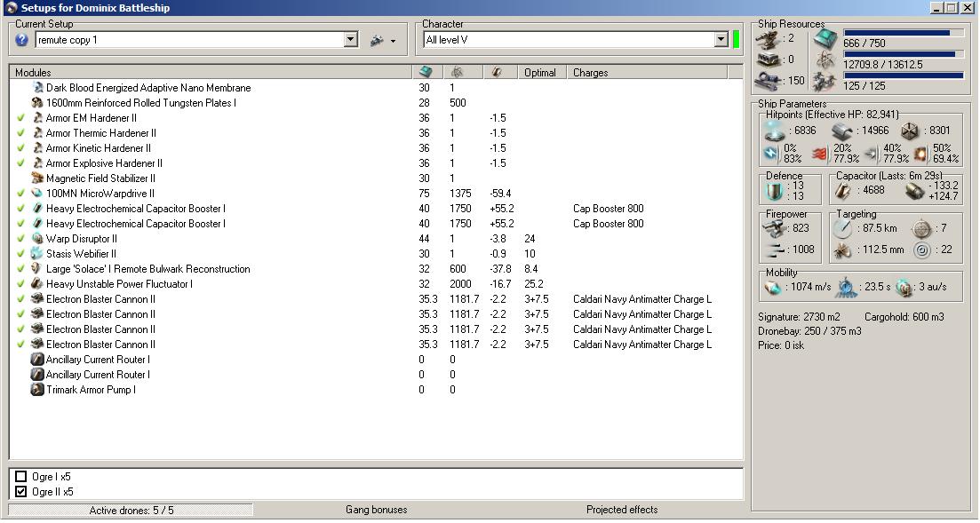This screenshot has height=523, width=980.
Task: Click the drone bandwidth bar 125 / 125
Action: tap(904, 75)
